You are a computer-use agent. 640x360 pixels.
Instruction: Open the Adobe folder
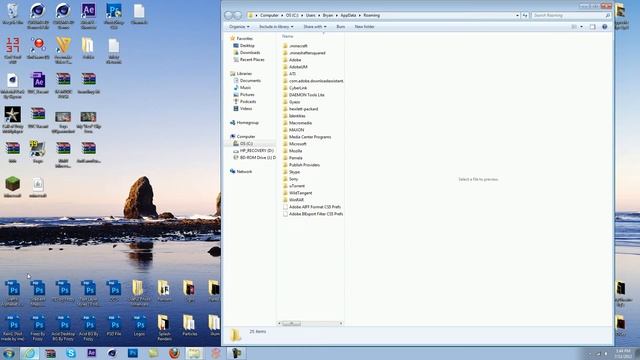point(295,60)
